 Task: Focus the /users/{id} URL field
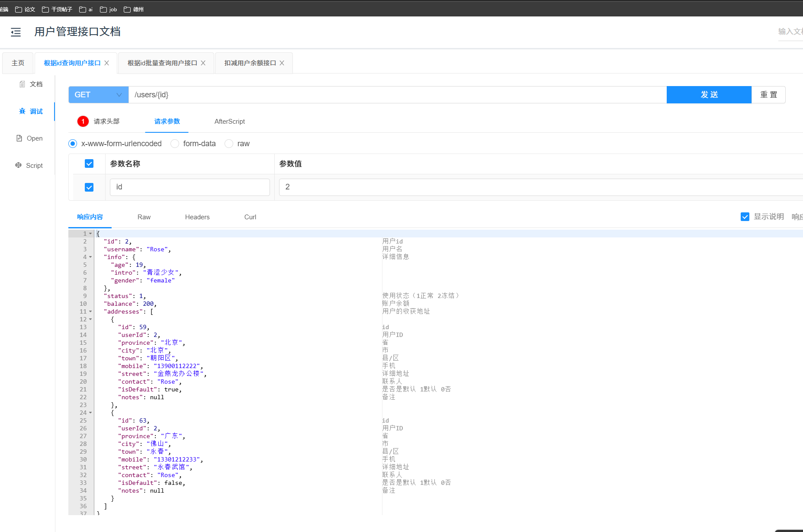pos(397,95)
